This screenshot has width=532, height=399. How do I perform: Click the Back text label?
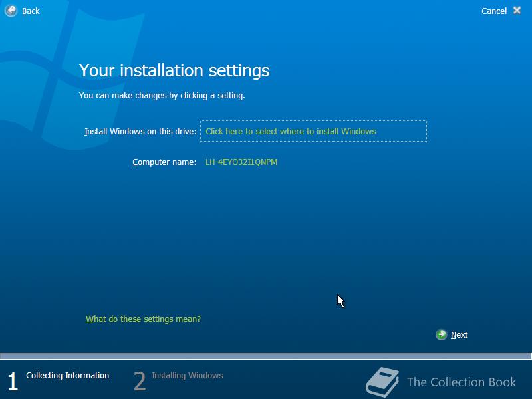tap(31, 11)
